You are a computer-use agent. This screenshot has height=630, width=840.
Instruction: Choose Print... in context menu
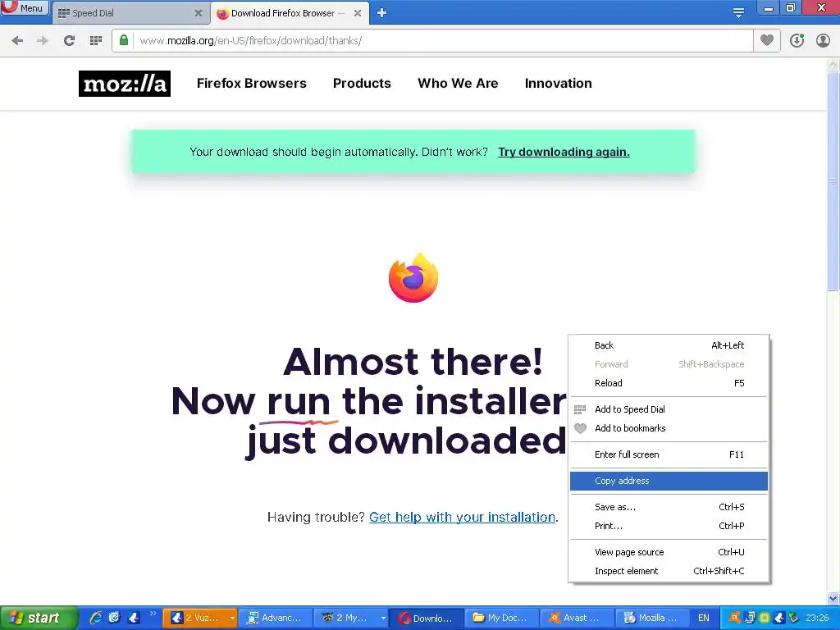click(x=669, y=526)
